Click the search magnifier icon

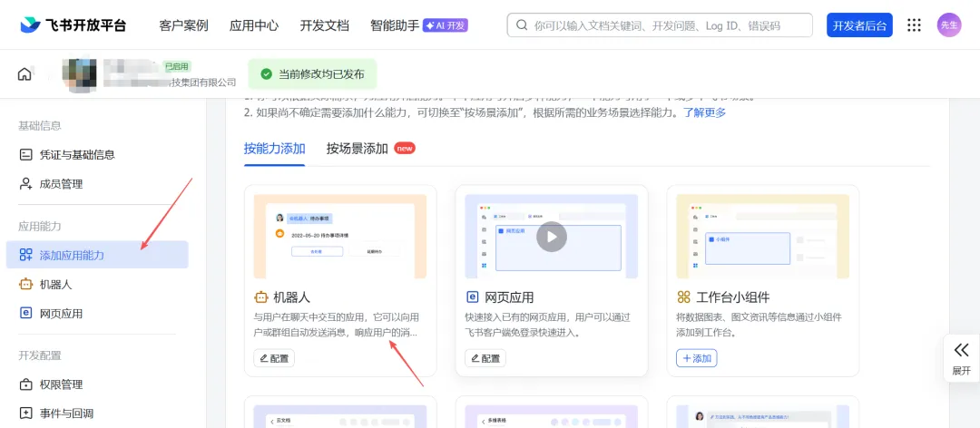pyautogui.click(x=521, y=25)
